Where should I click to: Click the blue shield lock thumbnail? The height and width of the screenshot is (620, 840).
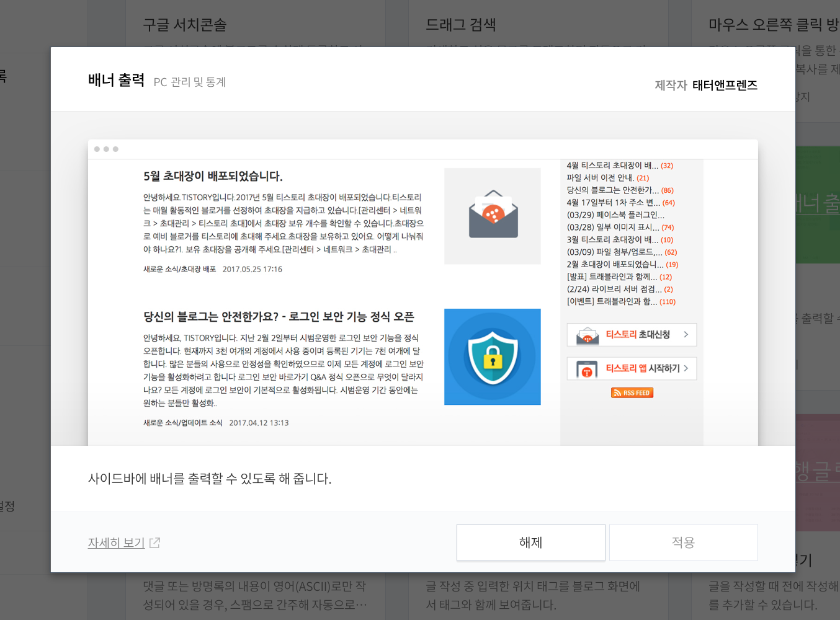click(x=493, y=356)
